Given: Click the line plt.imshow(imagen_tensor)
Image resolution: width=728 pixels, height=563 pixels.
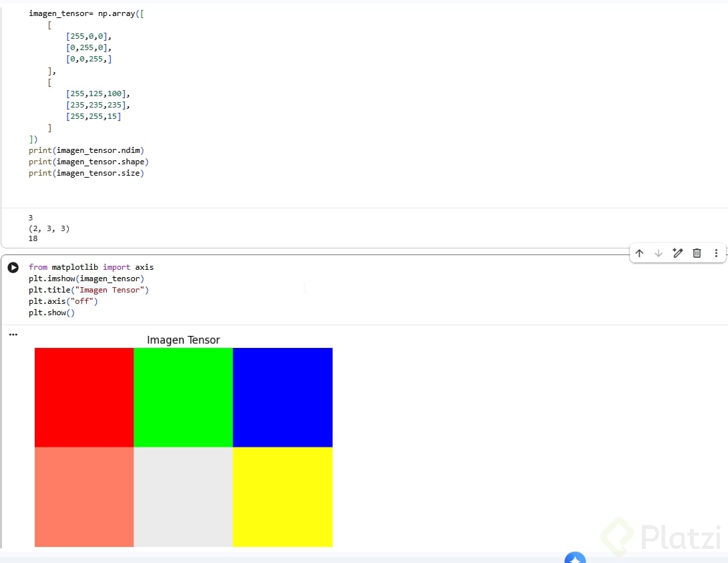Looking at the screenshot, I should pyautogui.click(x=86, y=278).
